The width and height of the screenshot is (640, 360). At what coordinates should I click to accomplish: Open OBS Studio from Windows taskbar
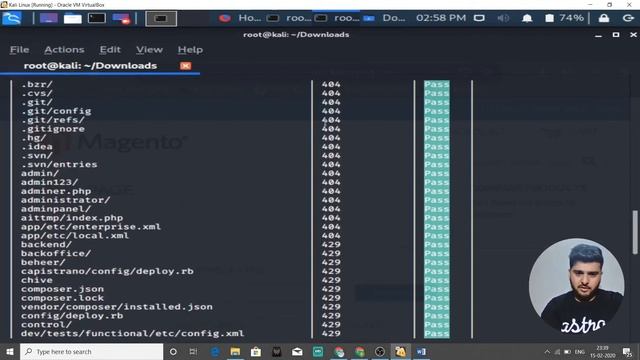click(x=380, y=351)
